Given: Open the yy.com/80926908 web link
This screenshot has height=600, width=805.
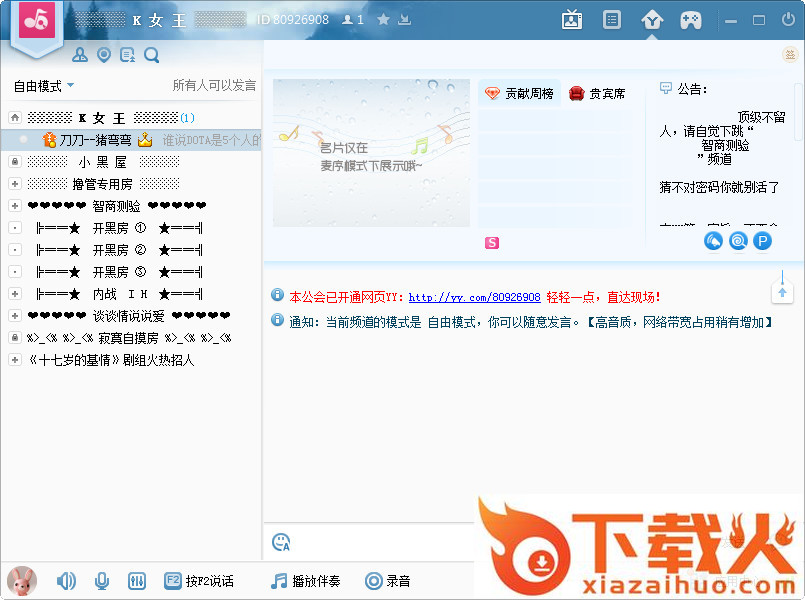Looking at the screenshot, I should click(x=474, y=297).
